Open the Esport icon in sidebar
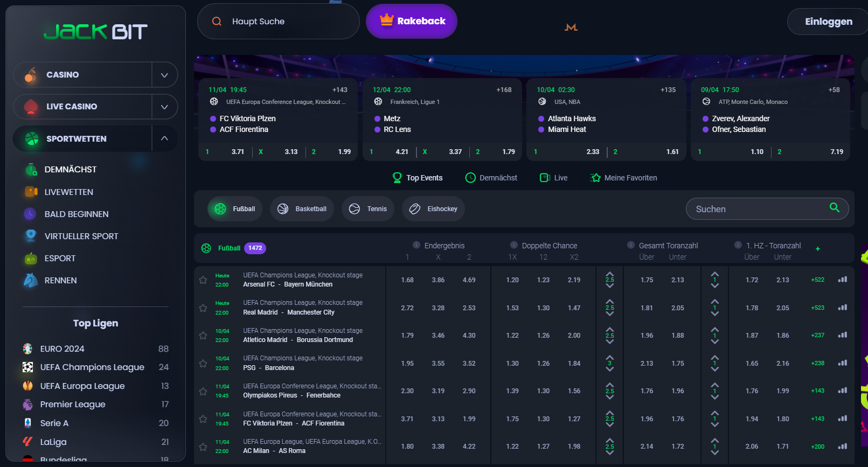The width and height of the screenshot is (868, 467). point(31,259)
